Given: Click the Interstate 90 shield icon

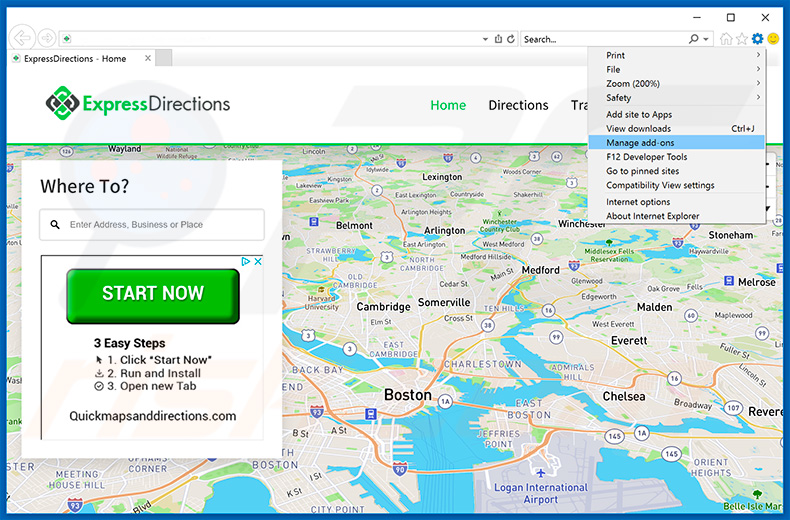Looking at the screenshot, I should tap(400, 469).
